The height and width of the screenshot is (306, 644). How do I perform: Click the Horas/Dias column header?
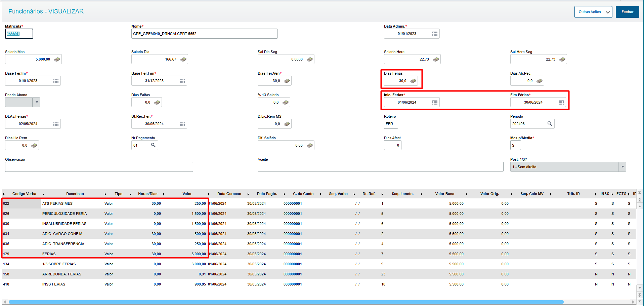147,194
